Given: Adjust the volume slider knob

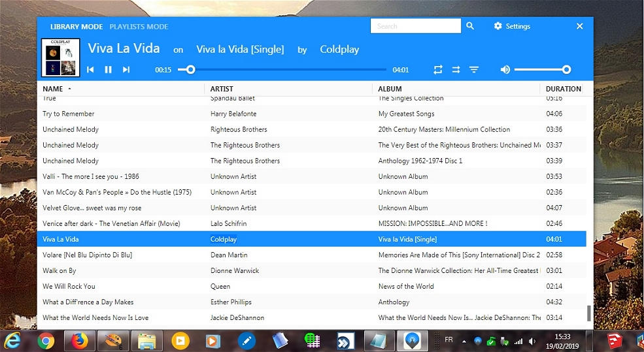Looking at the screenshot, I should tap(566, 70).
